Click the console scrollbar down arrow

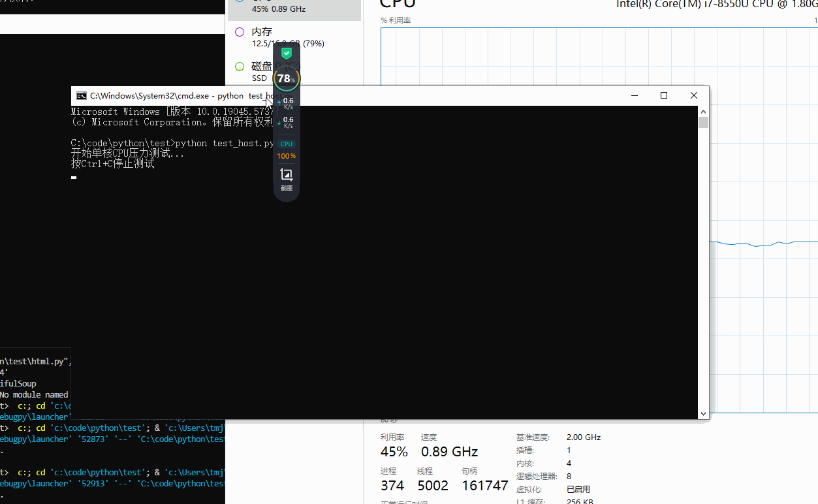tap(703, 413)
